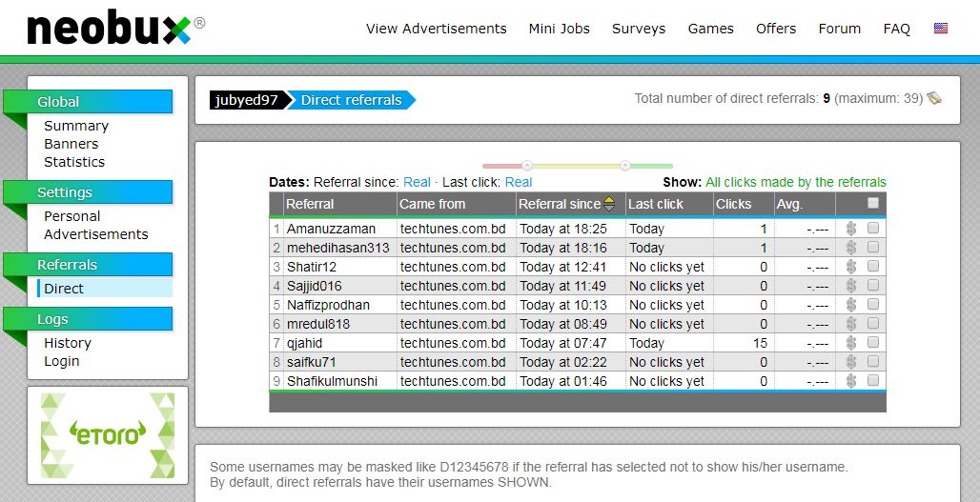Open View Advertisements menu
This screenshot has width=980, height=502.
(437, 29)
